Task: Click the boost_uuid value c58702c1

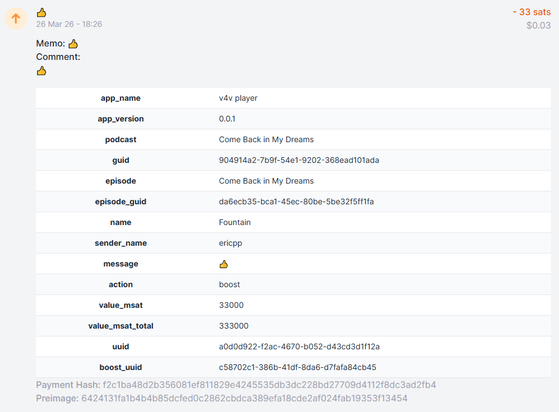Action: 297,367
